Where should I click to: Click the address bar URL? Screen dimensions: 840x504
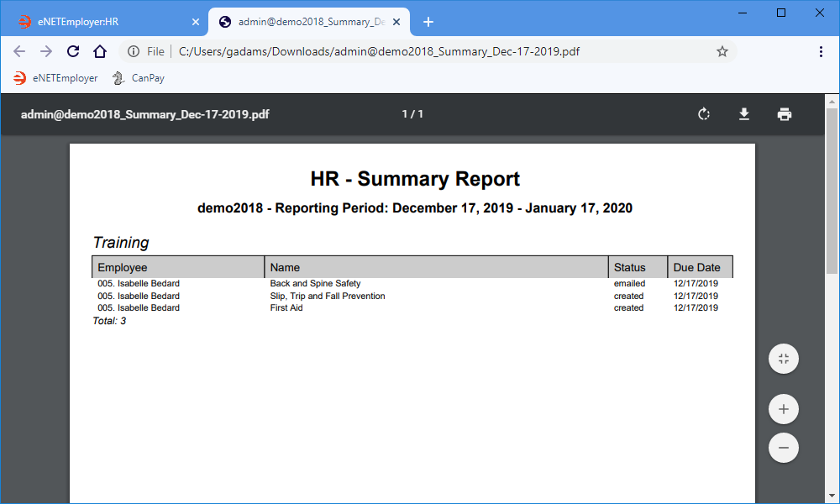point(379,51)
